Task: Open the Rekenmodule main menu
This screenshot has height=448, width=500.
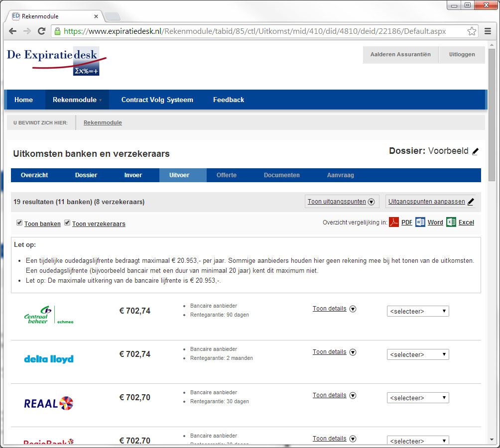Action: [x=77, y=100]
